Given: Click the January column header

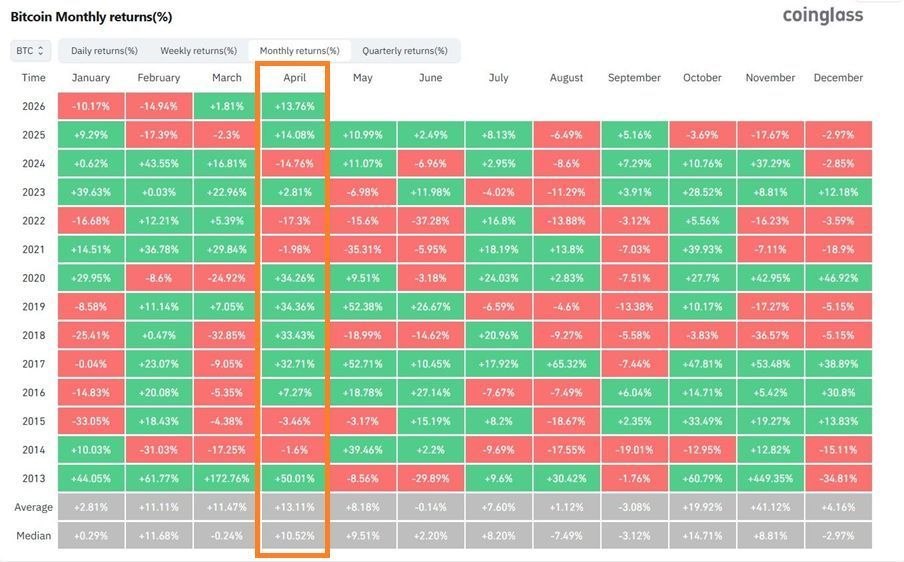Looking at the screenshot, I should 91,78.
